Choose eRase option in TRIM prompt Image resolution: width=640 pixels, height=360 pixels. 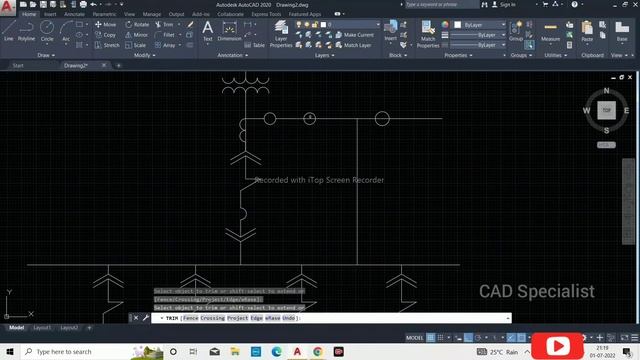coord(273,318)
